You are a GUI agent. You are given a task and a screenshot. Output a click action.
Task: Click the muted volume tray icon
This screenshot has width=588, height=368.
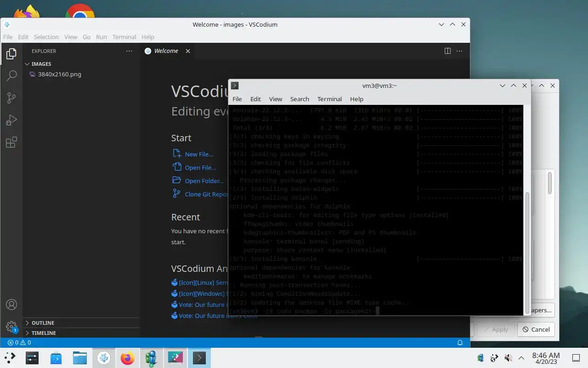point(508,358)
